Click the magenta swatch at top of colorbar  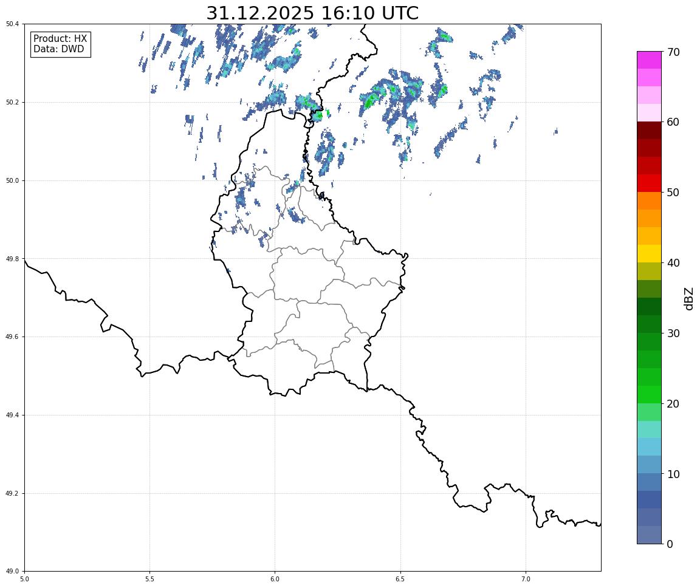coord(649,60)
